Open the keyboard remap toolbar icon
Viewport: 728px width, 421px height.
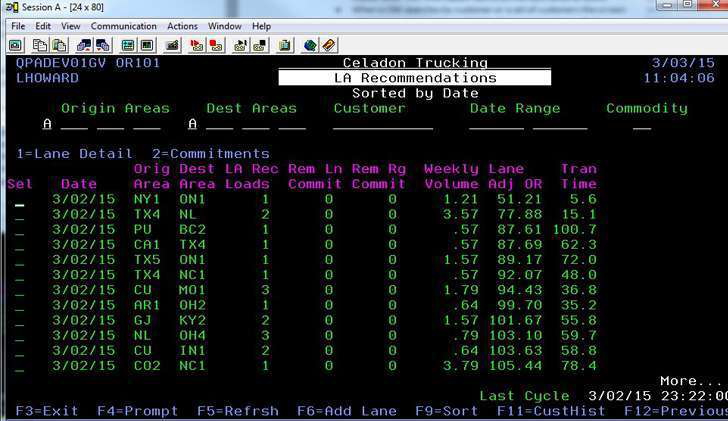[x=172, y=45]
